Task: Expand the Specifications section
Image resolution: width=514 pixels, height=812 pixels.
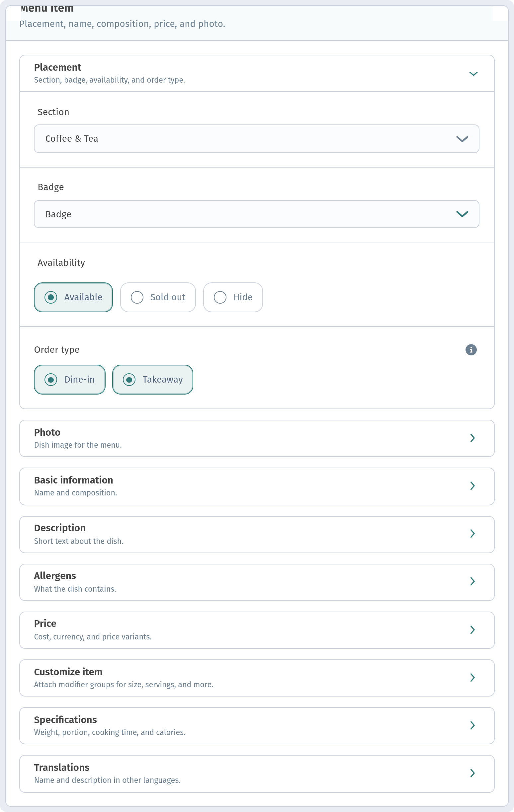Action: [257, 726]
